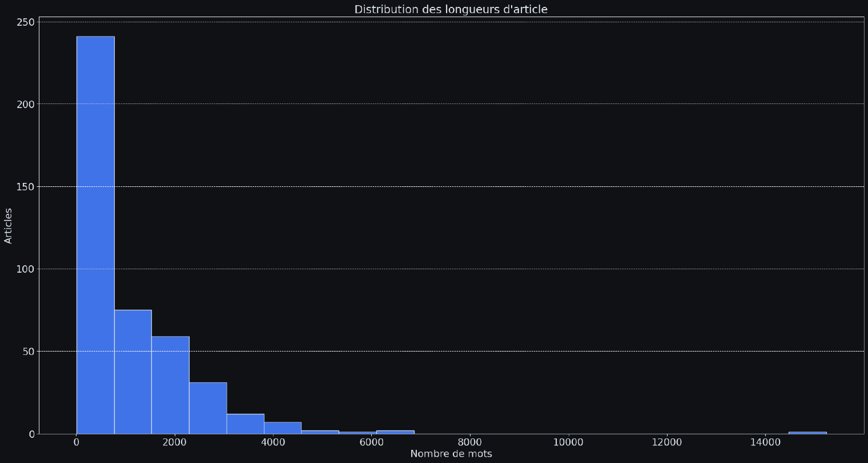
Task: Click the 'Articles' y-axis label
Action: (x=9, y=226)
